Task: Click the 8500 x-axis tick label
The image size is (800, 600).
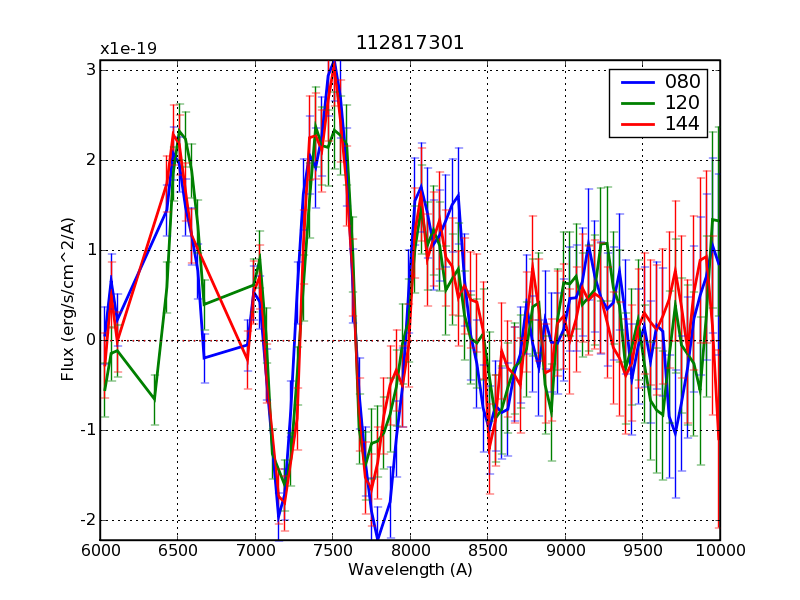Action: click(x=487, y=550)
